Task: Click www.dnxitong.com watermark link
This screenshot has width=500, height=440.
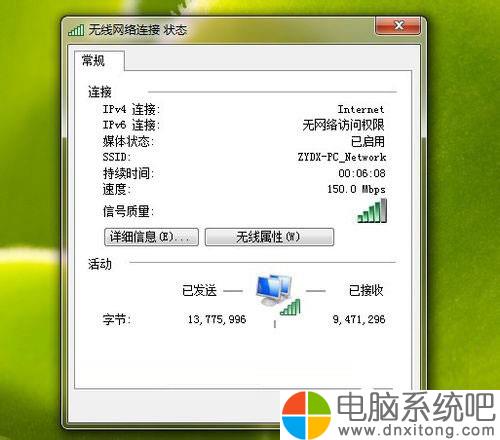Action: point(416,430)
